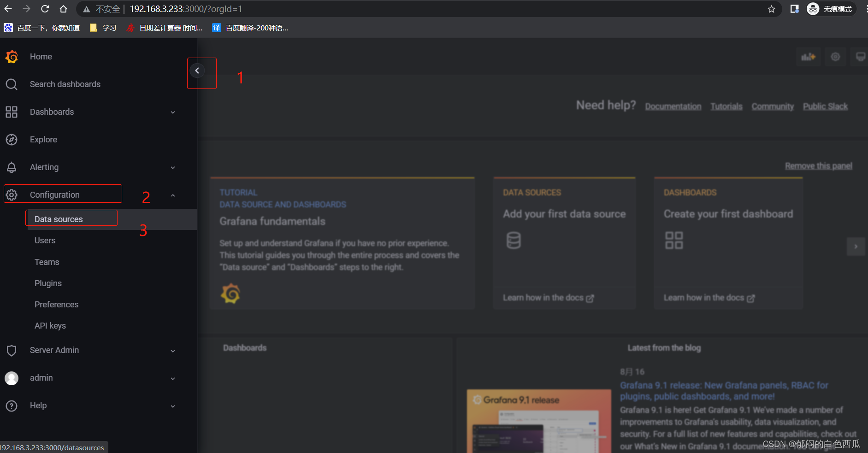
Task: Click the Grafana logo in tutorial card
Action: click(230, 294)
